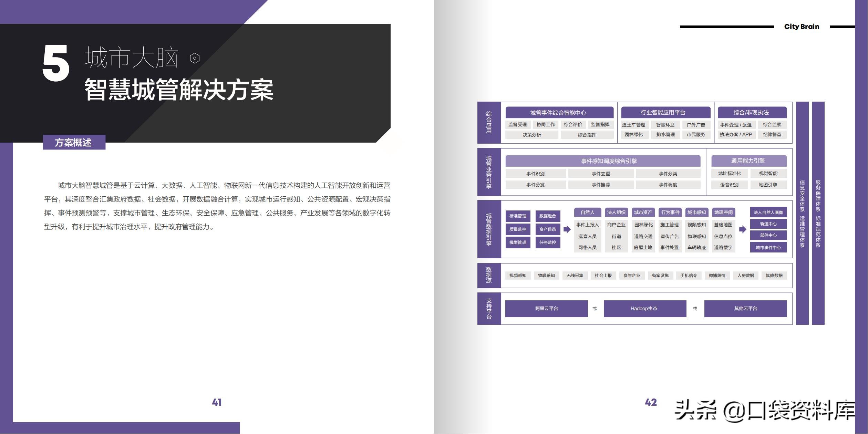Click the 法人自然人画像 button
868x434 pixels.
tap(768, 213)
